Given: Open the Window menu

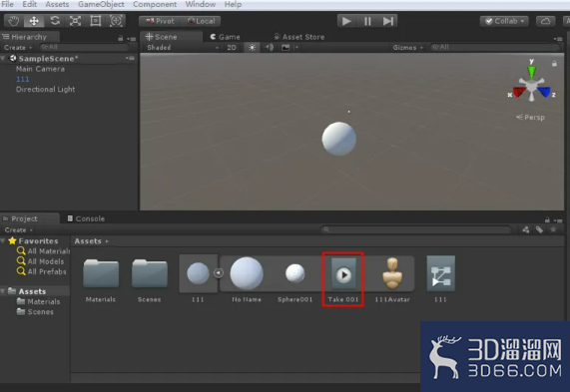Looking at the screenshot, I should (201, 4).
